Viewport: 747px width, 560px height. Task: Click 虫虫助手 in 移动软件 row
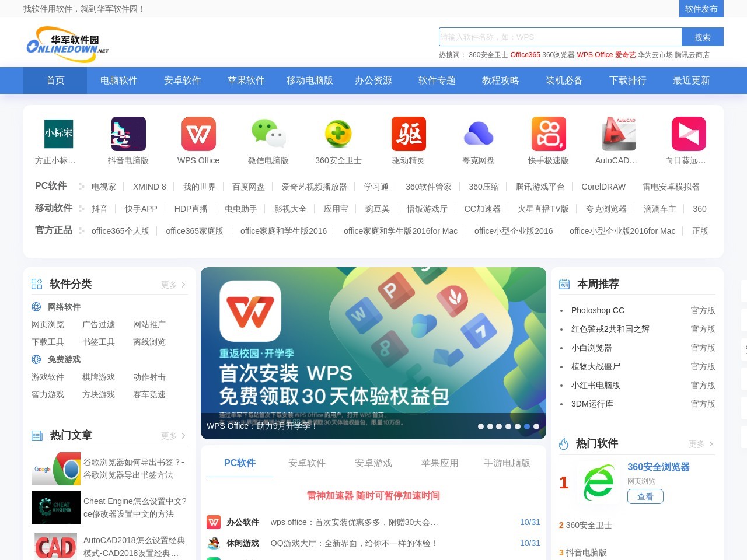[x=241, y=209]
